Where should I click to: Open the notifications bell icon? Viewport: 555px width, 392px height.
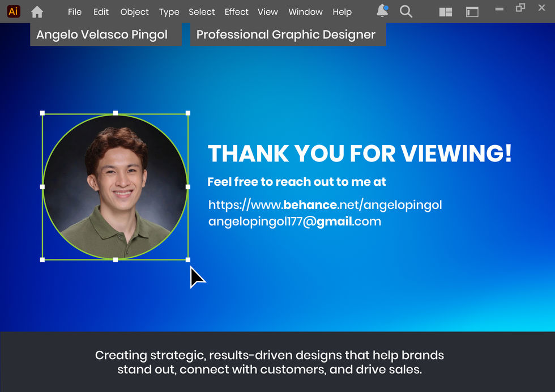coord(382,11)
